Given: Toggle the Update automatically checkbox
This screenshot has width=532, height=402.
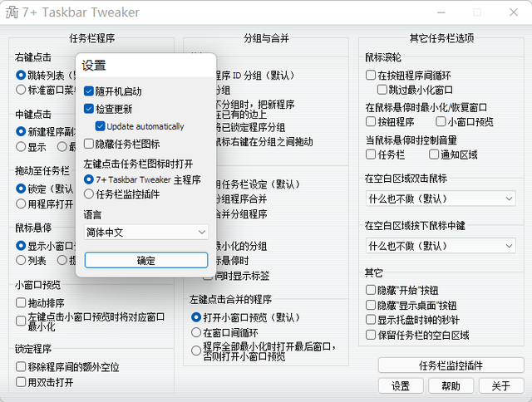Looking at the screenshot, I should click(x=100, y=126).
